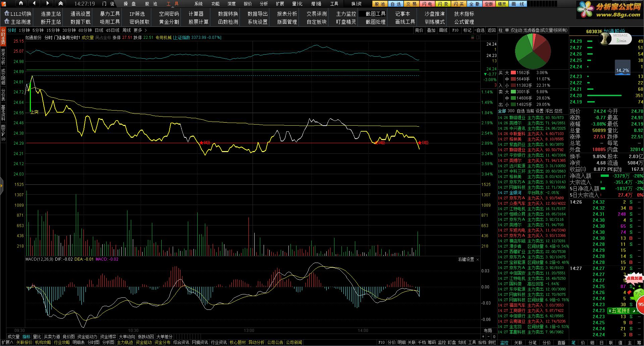Click the 返回 button
This screenshot has height=346, width=644.
(492, 30)
